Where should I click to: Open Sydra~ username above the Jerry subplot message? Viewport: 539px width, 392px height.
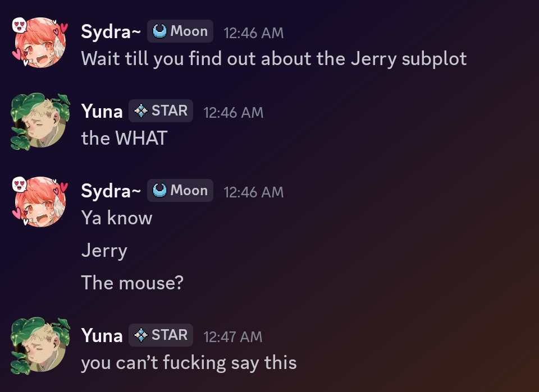pos(111,32)
